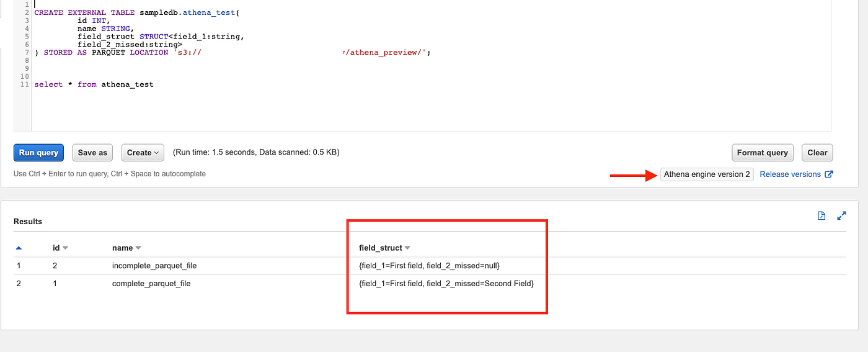The image size is (868, 352).
Task: Expand results panel with the fullscreen arrows icon
Action: click(841, 216)
